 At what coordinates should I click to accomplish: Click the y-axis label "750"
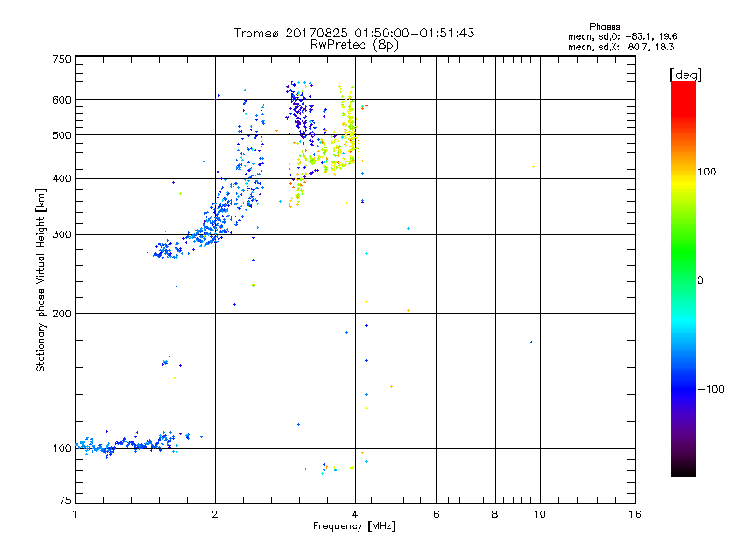point(62,59)
